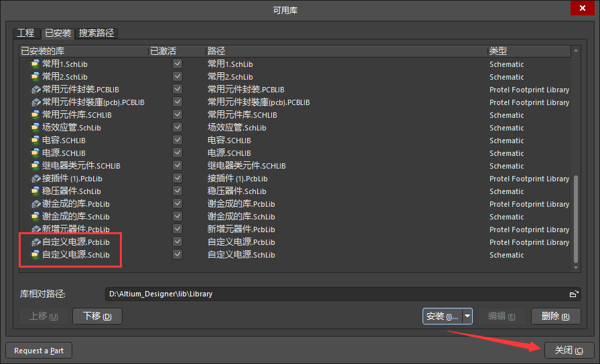Sort by 已激活 column header
Screen dimensions: 600x364
coord(177,51)
